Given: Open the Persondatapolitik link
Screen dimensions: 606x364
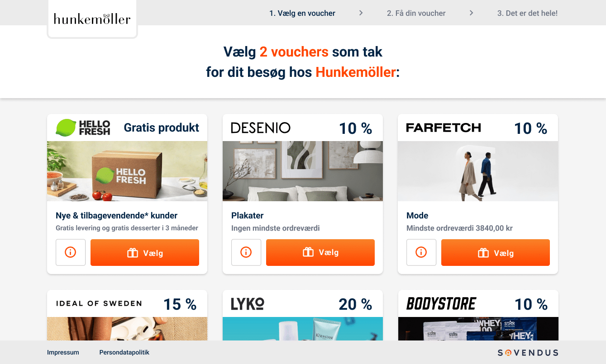Looking at the screenshot, I should coord(124,352).
